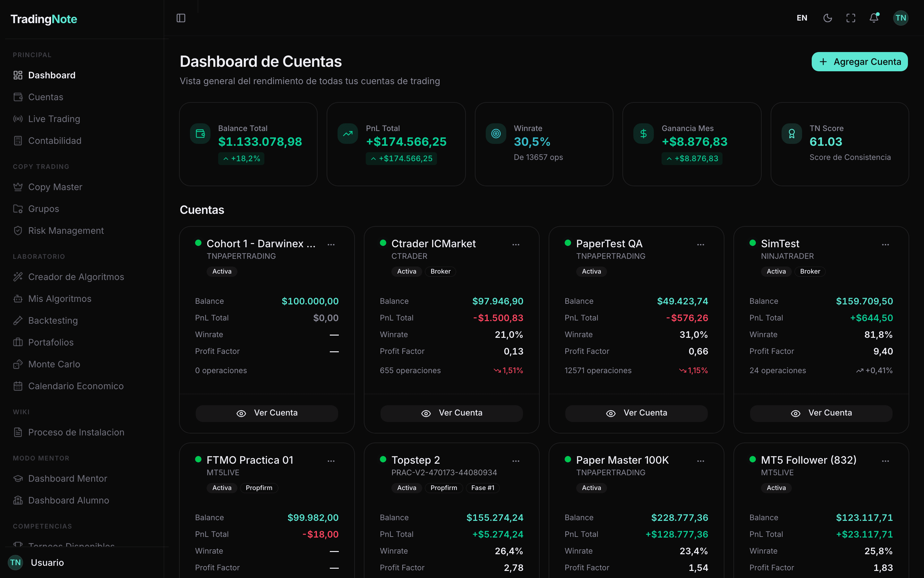The height and width of the screenshot is (578, 924).
Task: Click the +18,2% badge under Balance Total
Action: [x=241, y=159]
